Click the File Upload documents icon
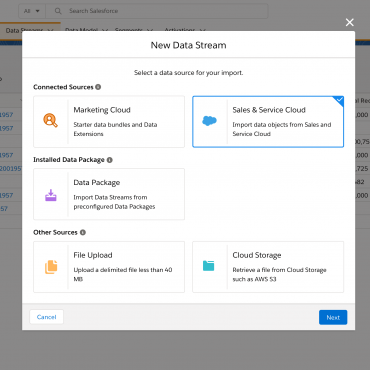This screenshot has height=370, width=370. coord(51,267)
